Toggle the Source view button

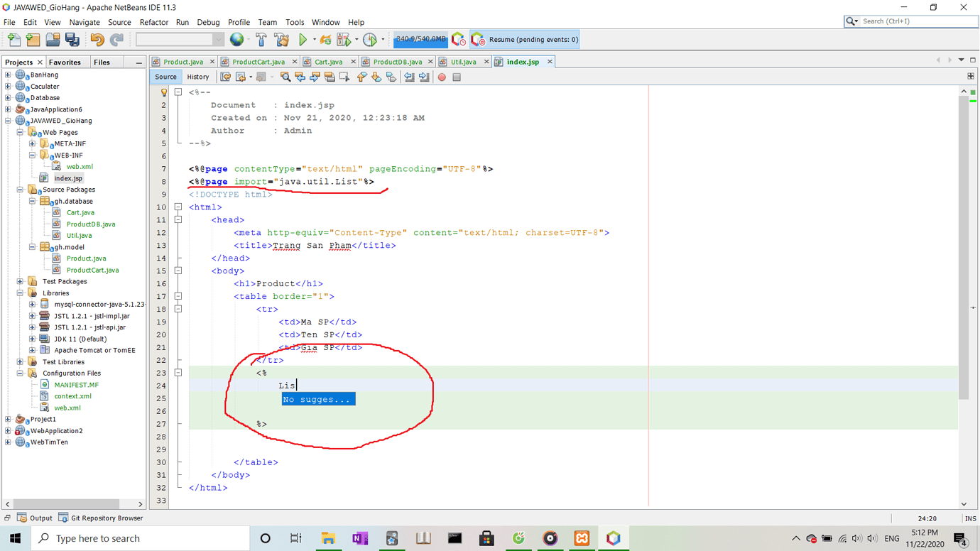[x=165, y=77]
